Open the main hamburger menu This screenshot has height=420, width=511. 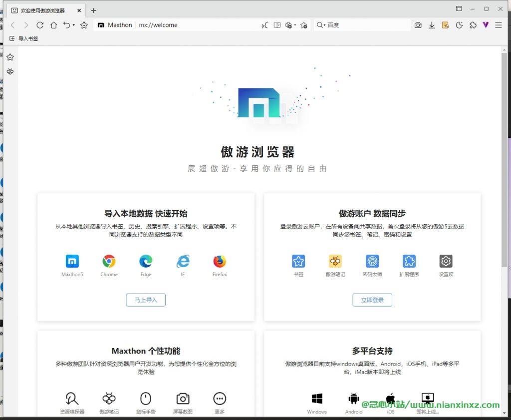pos(499,25)
